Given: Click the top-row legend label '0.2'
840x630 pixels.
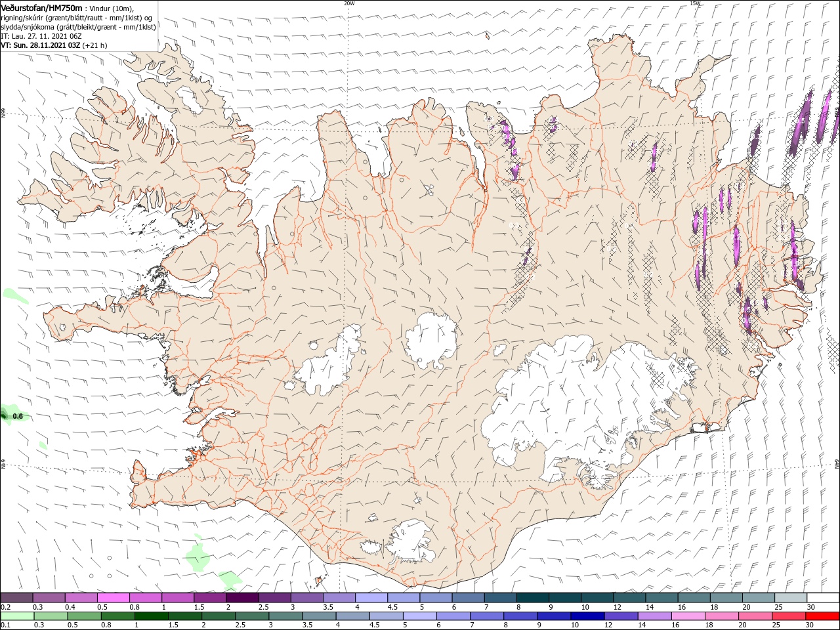Looking at the screenshot, I should [5, 607].
